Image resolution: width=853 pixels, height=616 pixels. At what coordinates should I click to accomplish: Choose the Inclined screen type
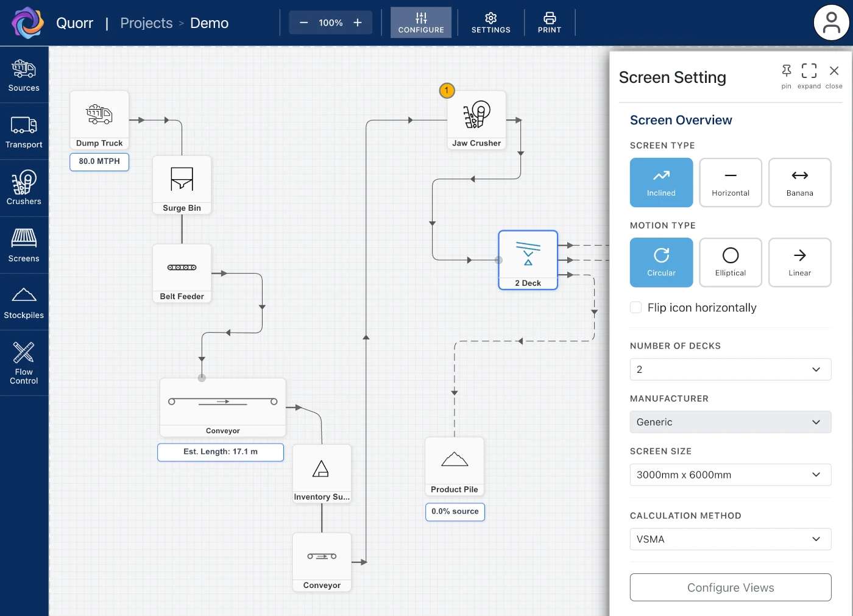[661, 183]
